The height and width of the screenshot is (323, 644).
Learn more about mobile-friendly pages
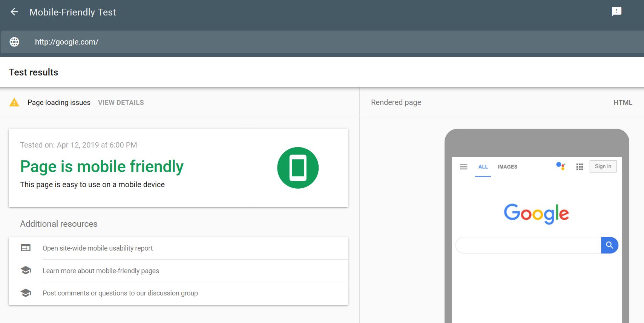(101, 271)
